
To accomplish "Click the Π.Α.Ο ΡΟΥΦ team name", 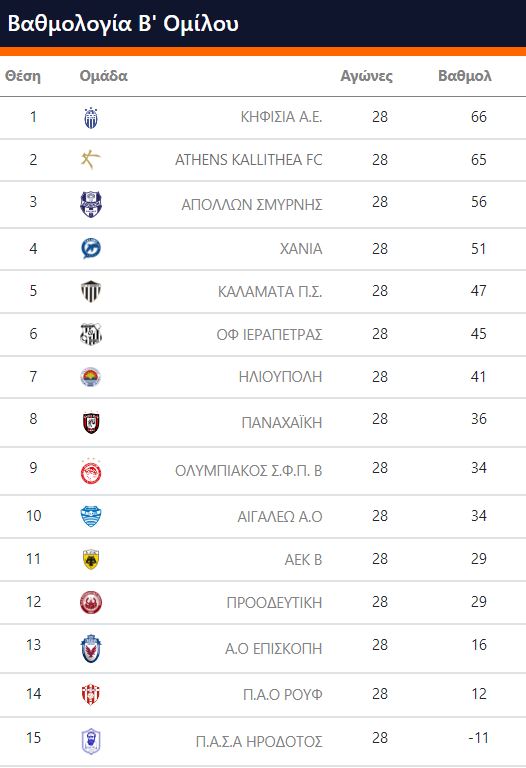I will [283, 695].
